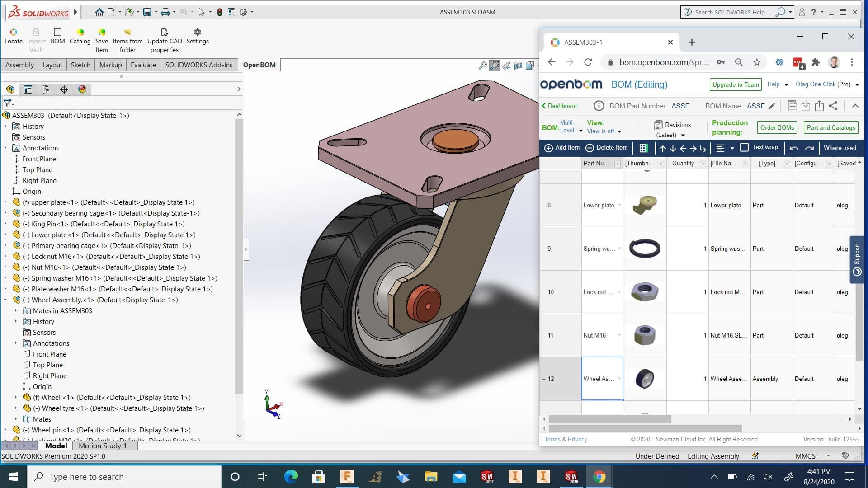Click Upgrade to Team button

coord(735,84)
